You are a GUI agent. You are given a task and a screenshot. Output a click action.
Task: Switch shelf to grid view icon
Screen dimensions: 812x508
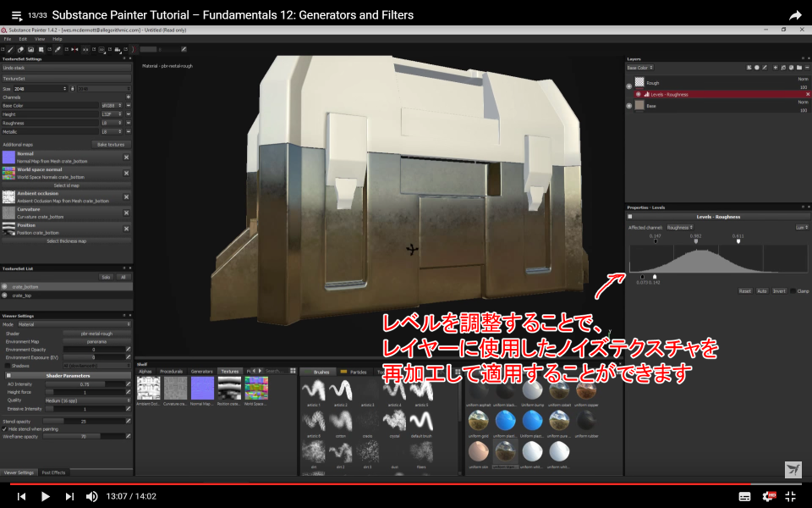point(294,371)
